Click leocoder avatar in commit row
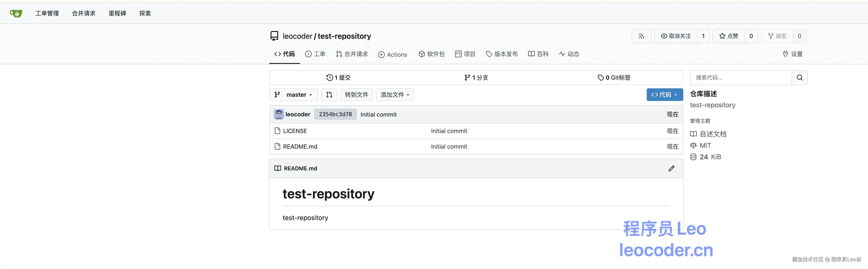Screen dimensions: 868x269 (x=279, y=114)
